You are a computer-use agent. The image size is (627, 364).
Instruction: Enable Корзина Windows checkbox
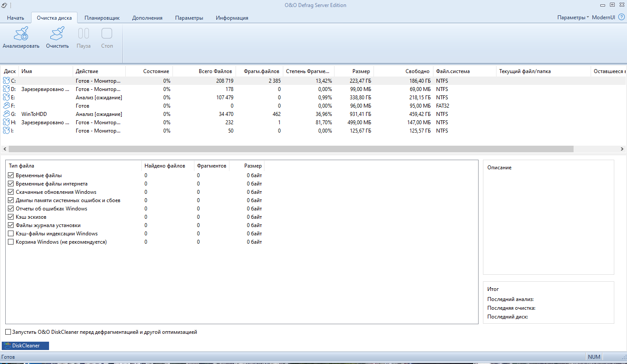[11, 242]
